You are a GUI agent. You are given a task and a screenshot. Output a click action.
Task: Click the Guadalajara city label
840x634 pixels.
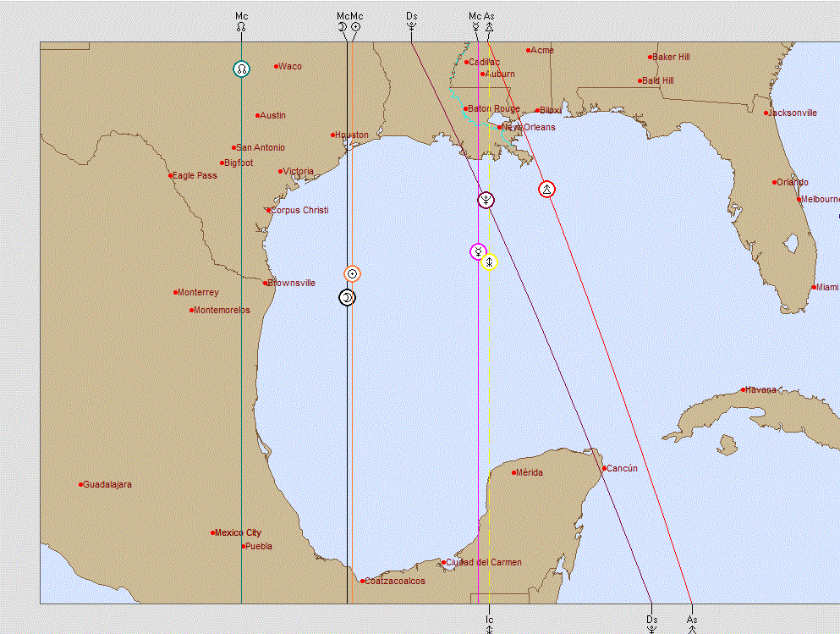coord(108,485)
